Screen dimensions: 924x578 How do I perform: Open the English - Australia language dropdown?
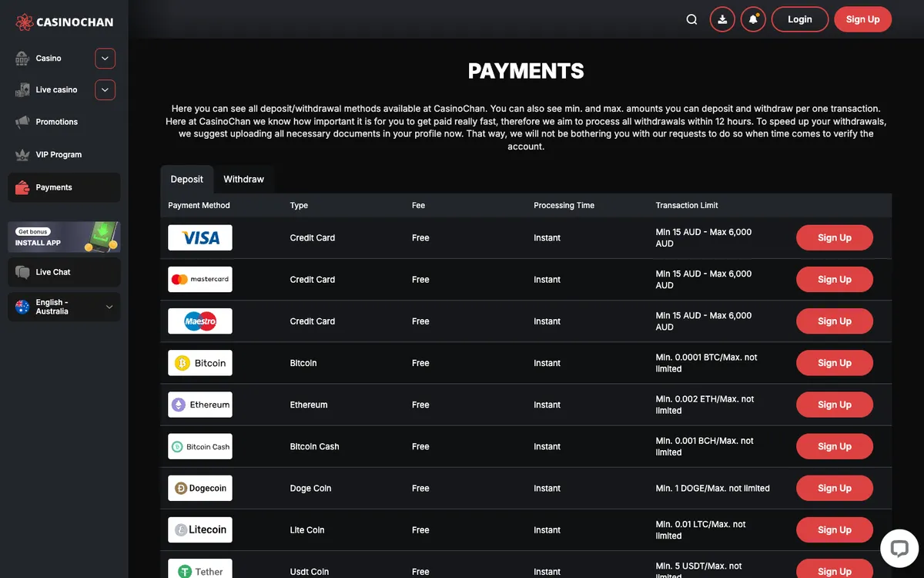click(x=64, y=307)
